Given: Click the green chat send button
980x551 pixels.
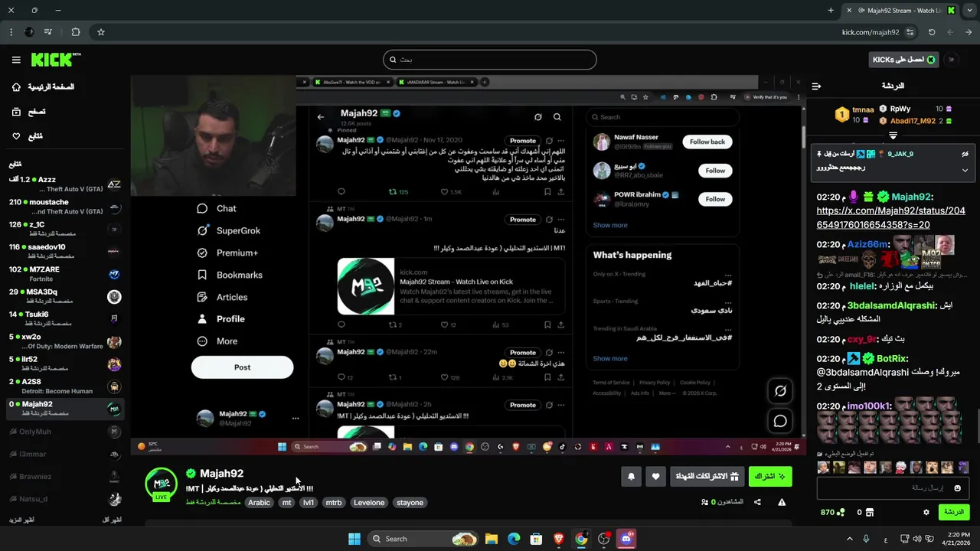Looking at the screenshot, I should pos(954,512).
